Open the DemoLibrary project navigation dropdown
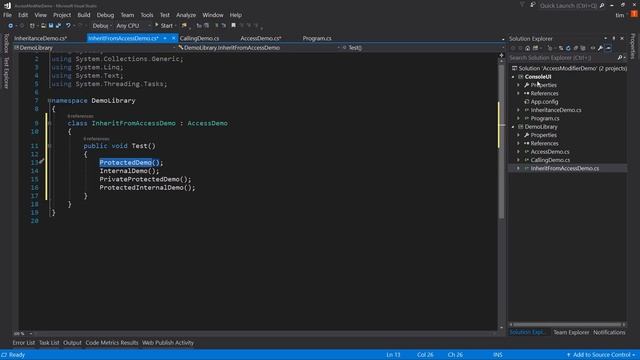The width and height of the screenshot is (640, 360). (94, 48)
